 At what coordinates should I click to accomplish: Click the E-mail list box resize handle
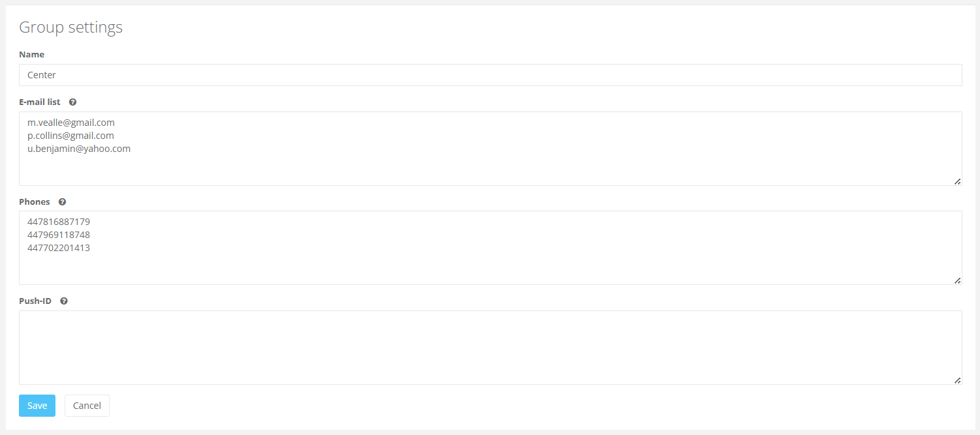pyautogui.click(x=957, y=181)
